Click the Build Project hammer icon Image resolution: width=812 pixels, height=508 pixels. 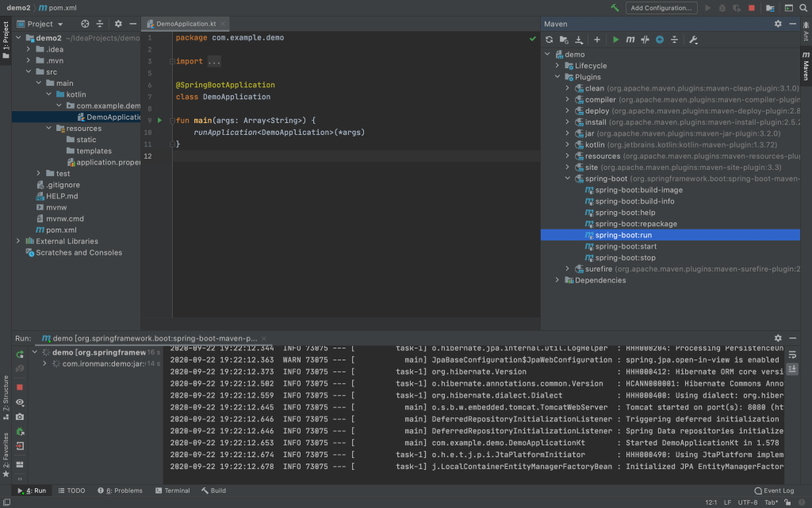(615, 8)
